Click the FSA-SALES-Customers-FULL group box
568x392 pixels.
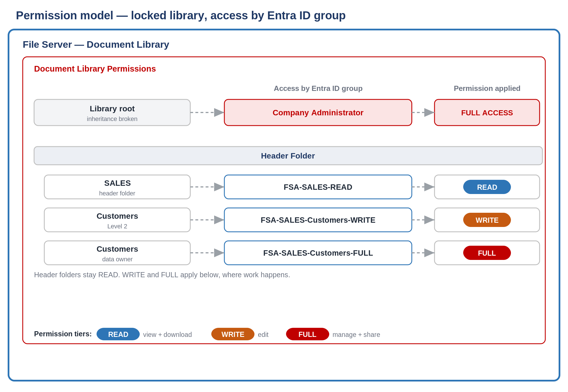pos(318,253)
